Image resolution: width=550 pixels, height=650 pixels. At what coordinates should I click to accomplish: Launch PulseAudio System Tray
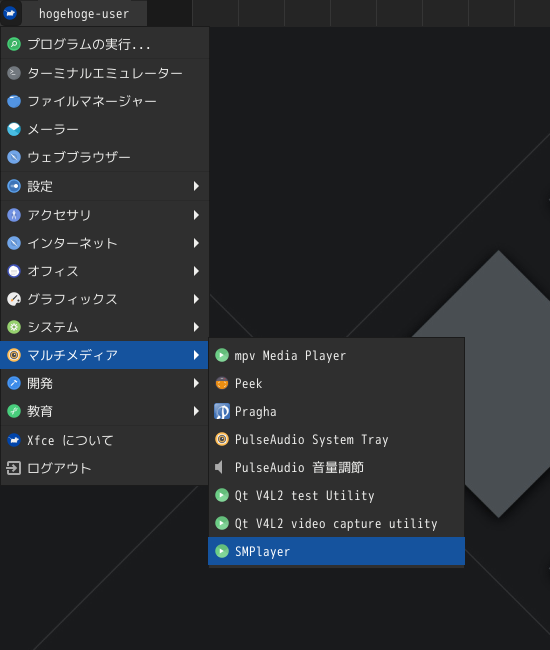[x=337, y=439]
